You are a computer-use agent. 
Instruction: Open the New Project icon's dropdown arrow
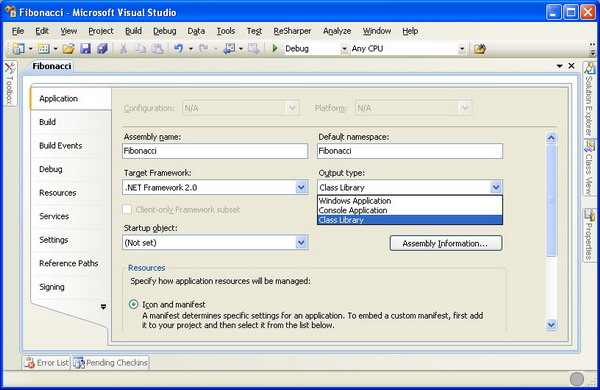click(30, 49)
